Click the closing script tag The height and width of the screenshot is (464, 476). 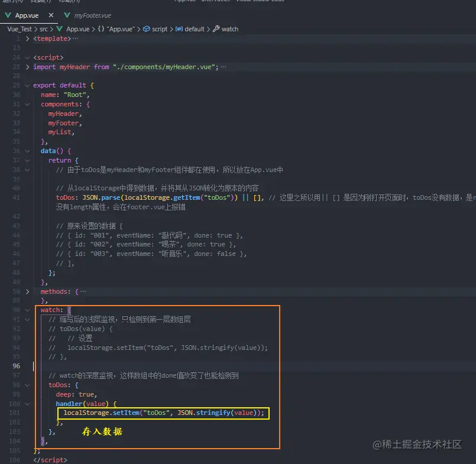pos(50,460)
